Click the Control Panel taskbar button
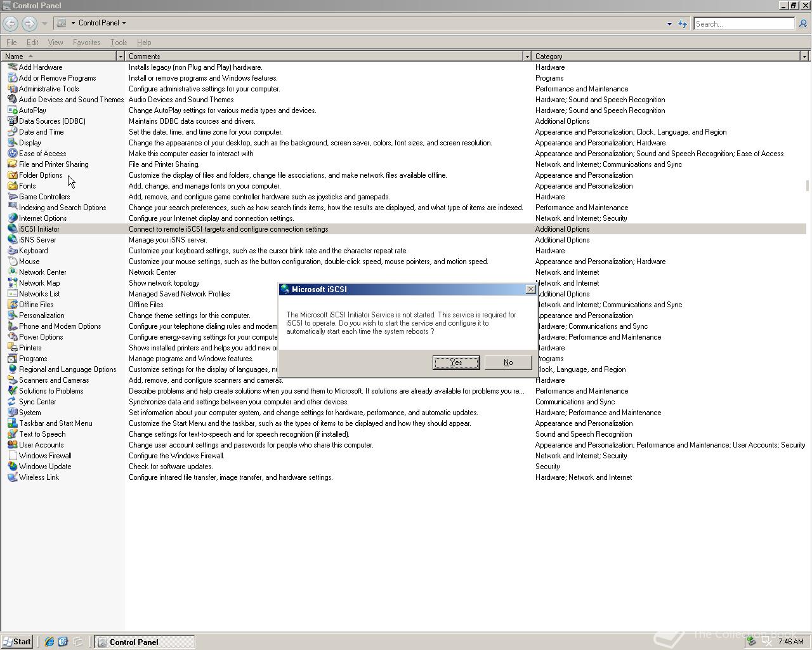Image resolution: width=812 pixels, height=650 pixels. pos(145,642)
